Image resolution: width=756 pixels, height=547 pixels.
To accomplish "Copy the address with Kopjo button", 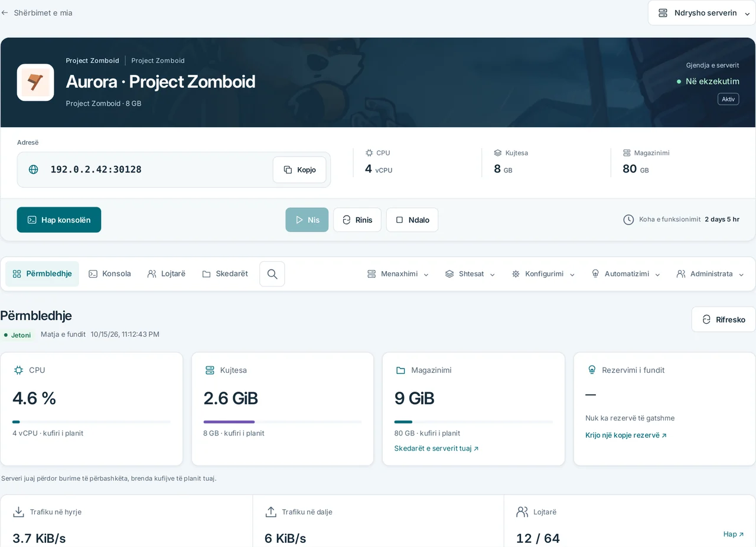I will [x=299, y=170].
